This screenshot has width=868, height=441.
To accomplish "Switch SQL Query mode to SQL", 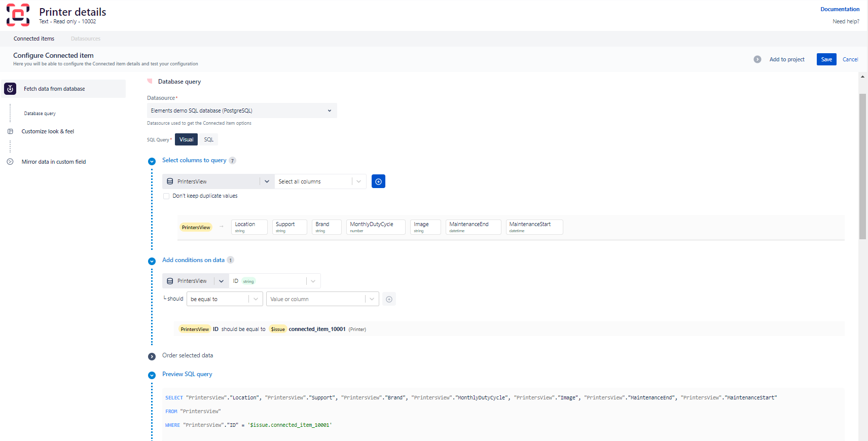I will click(x=208, y=139).
